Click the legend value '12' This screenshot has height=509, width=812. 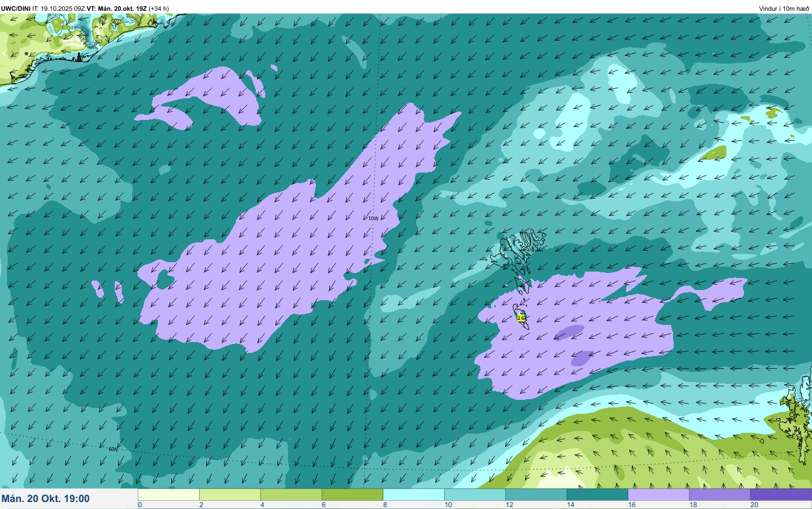coord(509,505)
